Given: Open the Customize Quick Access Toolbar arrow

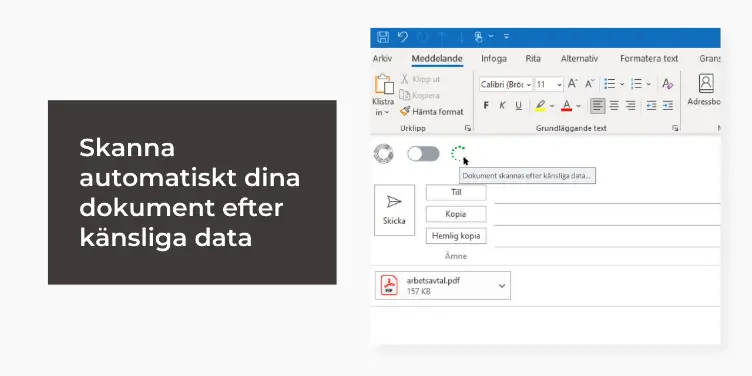Looking at the screenshot, I should [506, 36].
